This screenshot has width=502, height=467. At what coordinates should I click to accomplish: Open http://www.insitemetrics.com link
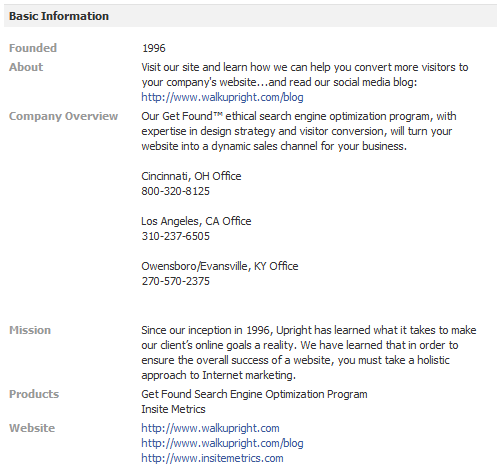point(212,458)
